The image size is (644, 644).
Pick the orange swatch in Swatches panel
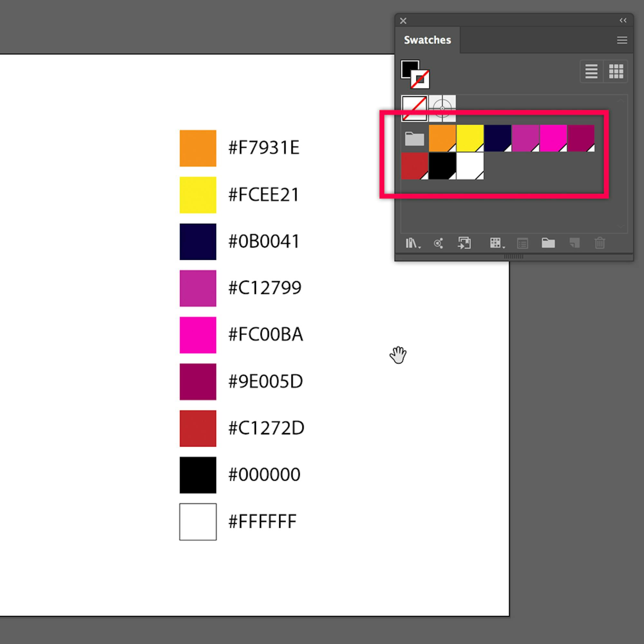click(442, 138)
